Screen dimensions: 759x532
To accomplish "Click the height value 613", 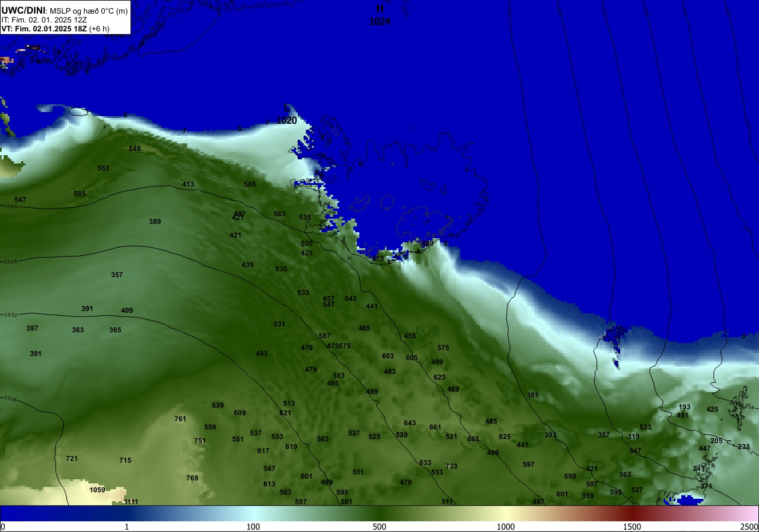I will point(269,484).
